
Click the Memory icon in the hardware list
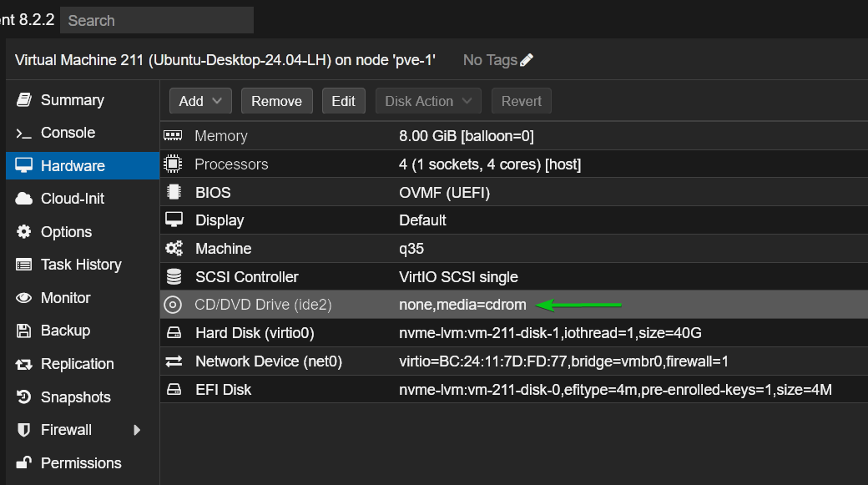pos(173,135)
